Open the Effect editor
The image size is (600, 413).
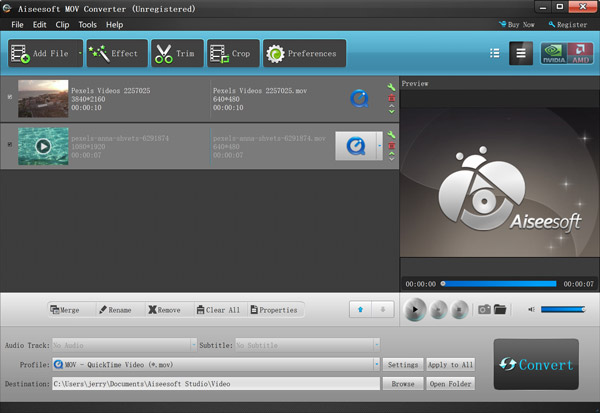[117, 53]
